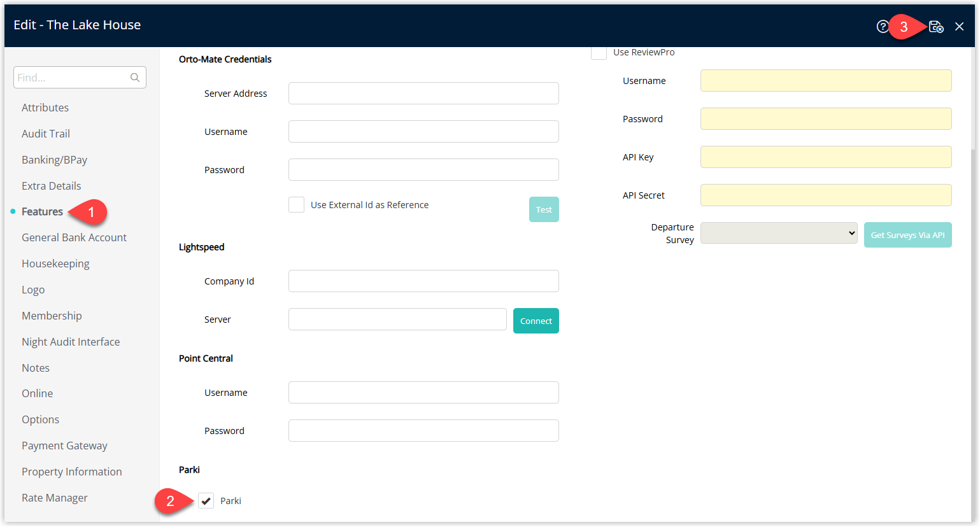Click the Orto-Mate Test button
The image size is (980, 527).
pos(544,209)
